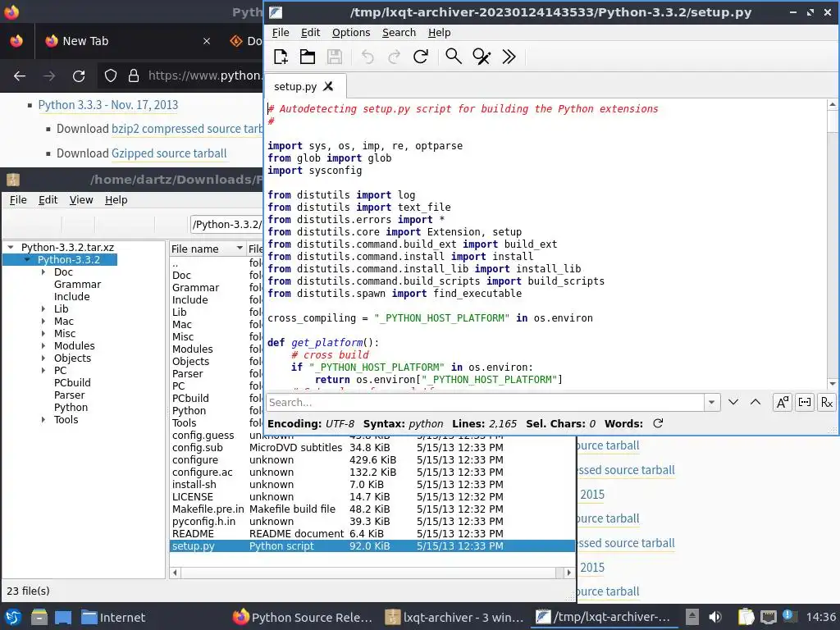840x630 pixels.
Task: Redo the edit using the toolbar arrow
Action: click(395, 57)
